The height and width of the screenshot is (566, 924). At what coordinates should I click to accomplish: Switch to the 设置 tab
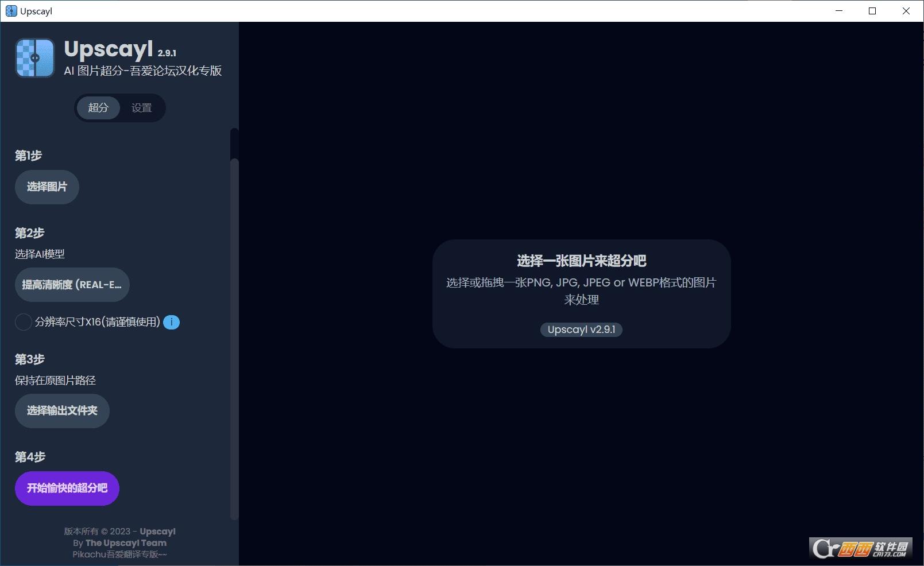tap(141, 108)
